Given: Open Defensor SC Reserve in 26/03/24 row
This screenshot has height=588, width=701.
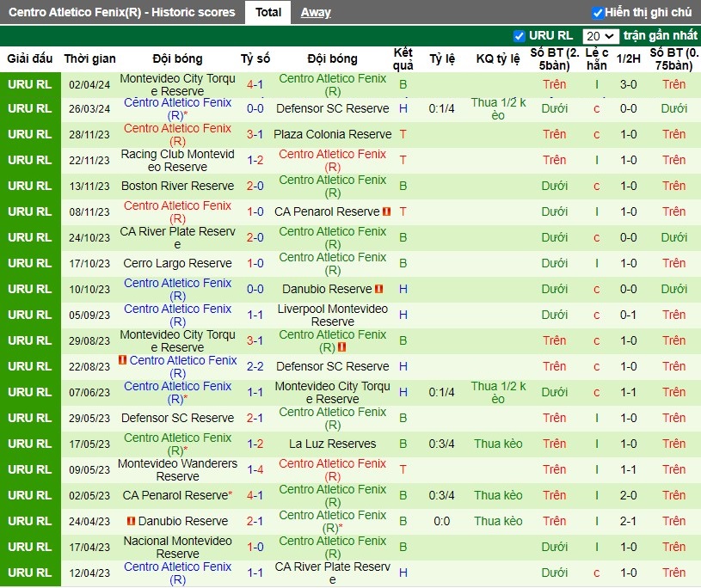Looking at the screenshot, I should tap(333, 108).
